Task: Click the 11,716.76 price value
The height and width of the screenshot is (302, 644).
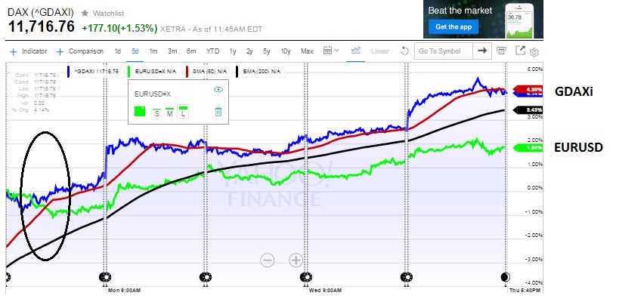Action: [41, 27]
